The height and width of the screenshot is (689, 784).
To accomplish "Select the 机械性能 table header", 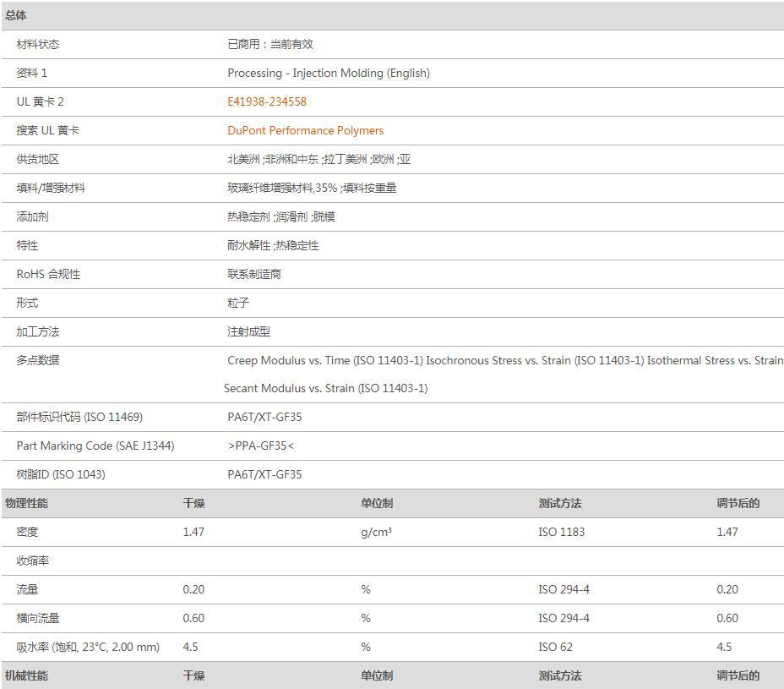I will (26, 675).
